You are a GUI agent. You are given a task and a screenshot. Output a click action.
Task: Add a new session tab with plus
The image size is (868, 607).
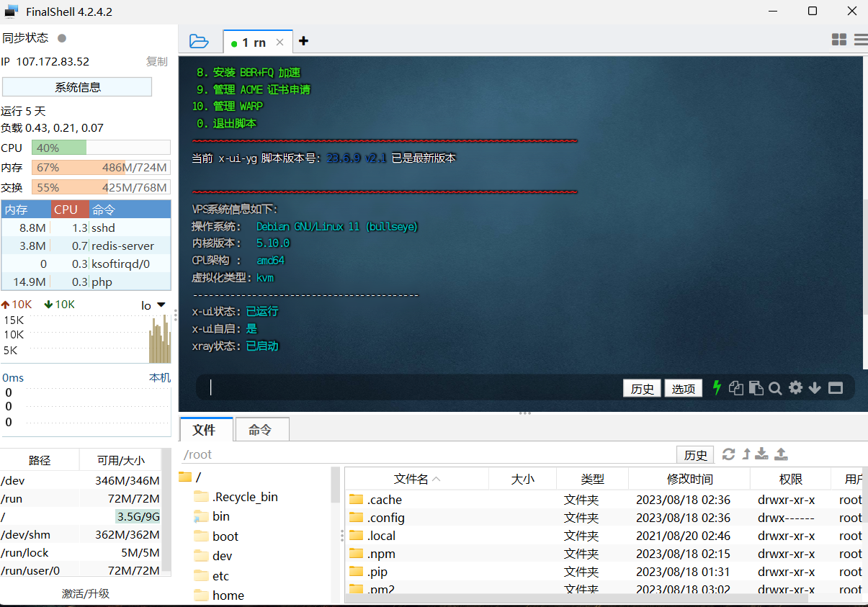point(303,41)
